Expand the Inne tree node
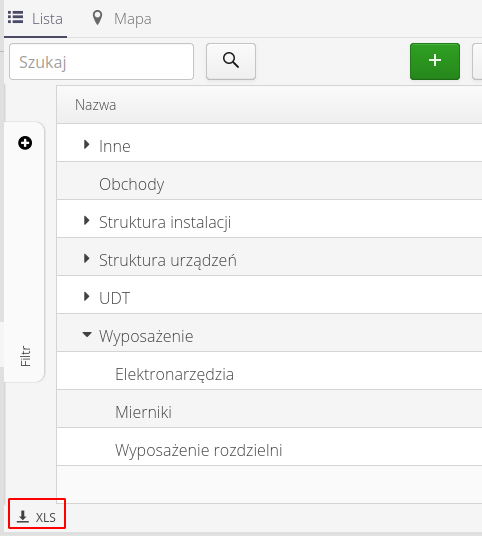This screenshot has height=536, width=482. (86, 144)
